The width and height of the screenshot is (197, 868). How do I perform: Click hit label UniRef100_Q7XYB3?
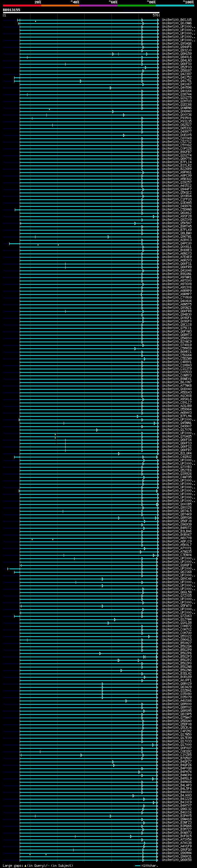[x=177, y=467]
